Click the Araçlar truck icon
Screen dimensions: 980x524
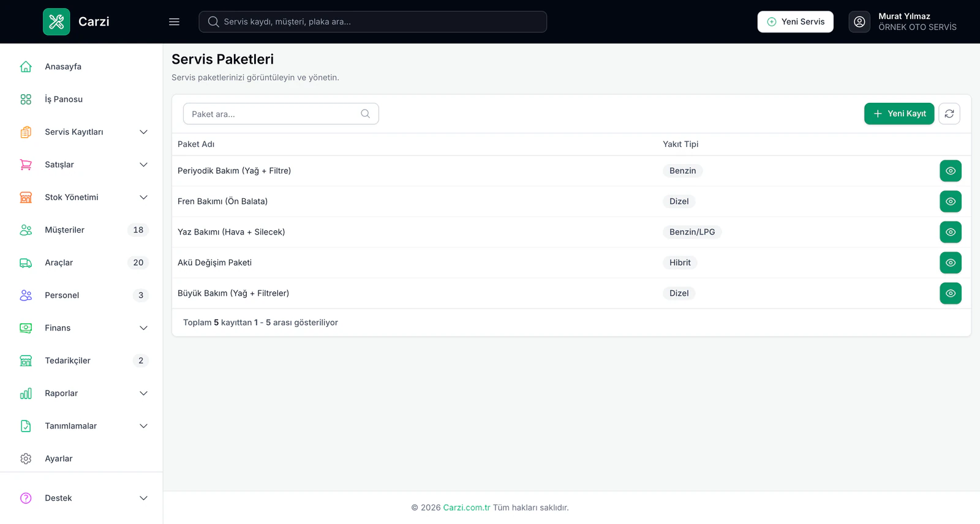click(26, 263)
